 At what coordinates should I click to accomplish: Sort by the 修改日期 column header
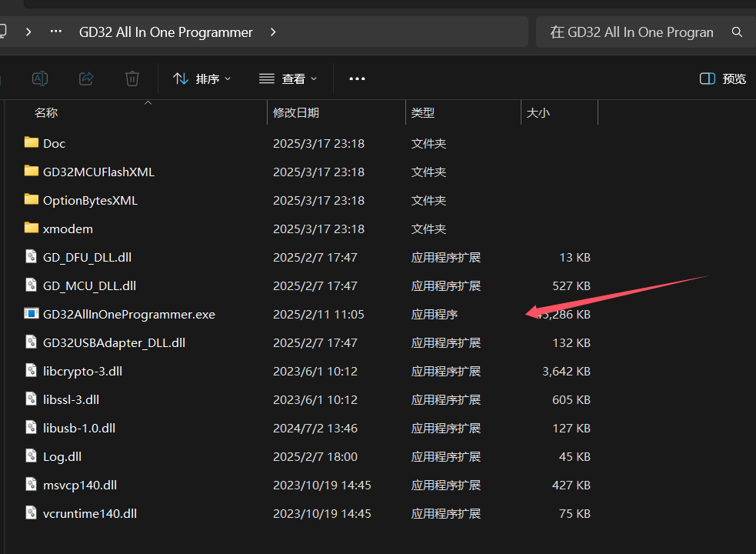coord(296,112)
